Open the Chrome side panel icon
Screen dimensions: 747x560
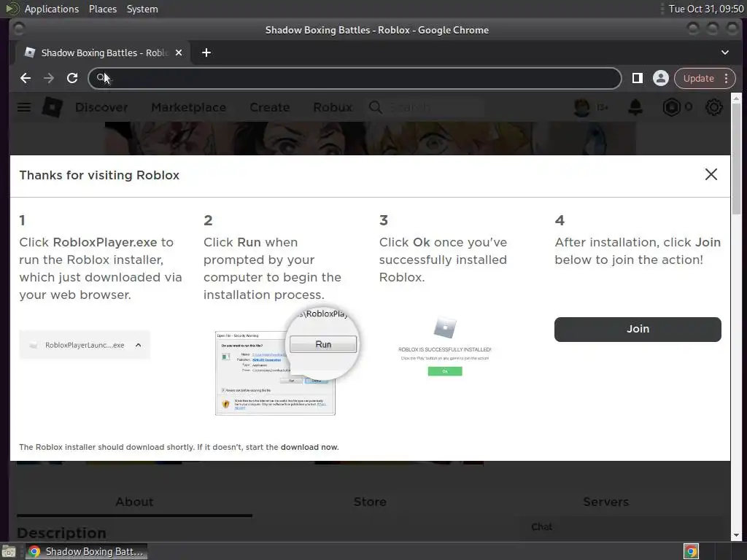(x=637, y=78)
